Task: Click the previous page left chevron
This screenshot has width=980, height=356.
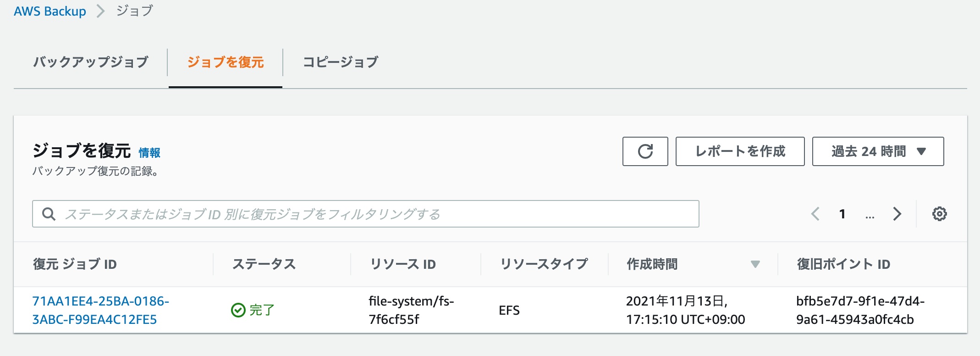Action: tap(815, 214)
